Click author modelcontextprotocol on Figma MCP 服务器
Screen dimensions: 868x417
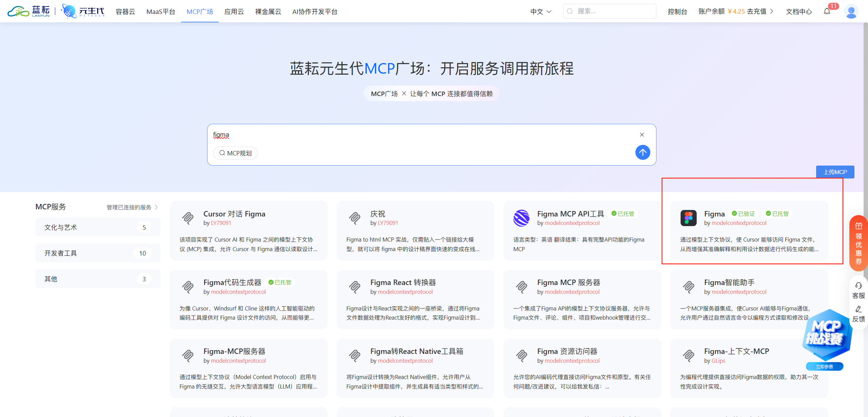572,292
